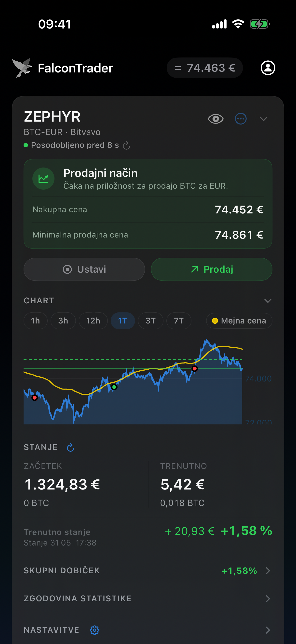The width and height of the screenshot is (296, 644).
Task: Check the battery charging status icon
Action: tap(260, 24)
